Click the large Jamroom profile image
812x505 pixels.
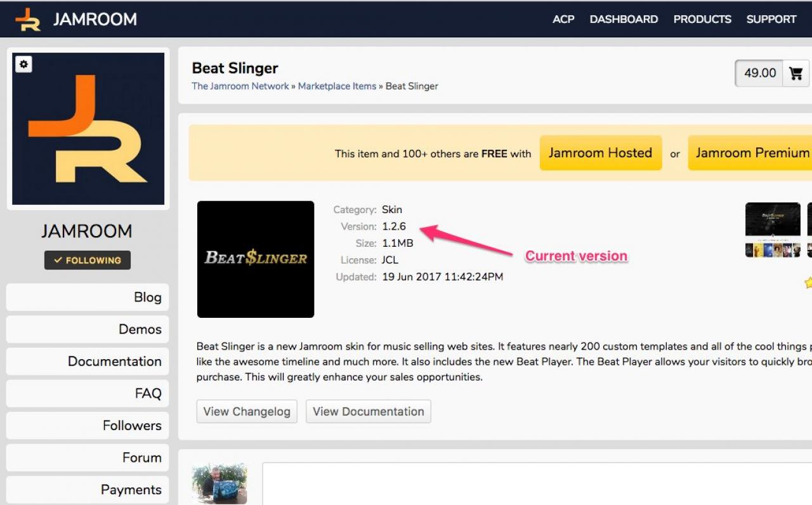(88, 129)
